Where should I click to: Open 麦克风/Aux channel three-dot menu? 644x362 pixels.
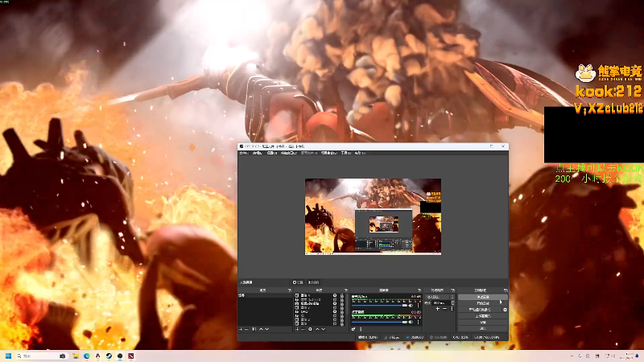418,306
